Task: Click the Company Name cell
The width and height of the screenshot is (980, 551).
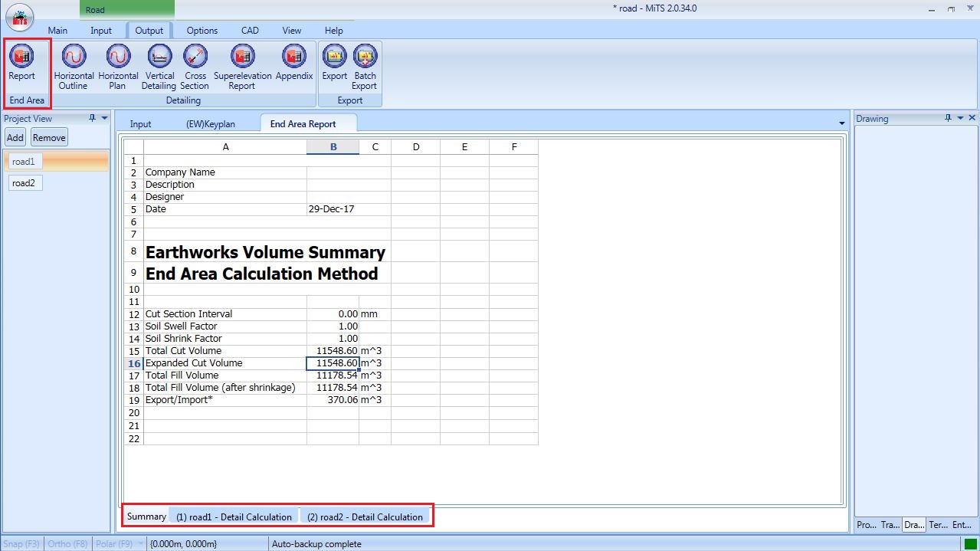Action: [x=225, y=172]
